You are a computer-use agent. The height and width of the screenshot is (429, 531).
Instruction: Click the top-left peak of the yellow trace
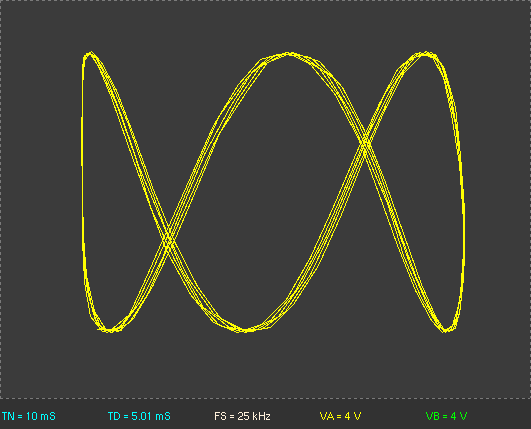pos(90,53)
